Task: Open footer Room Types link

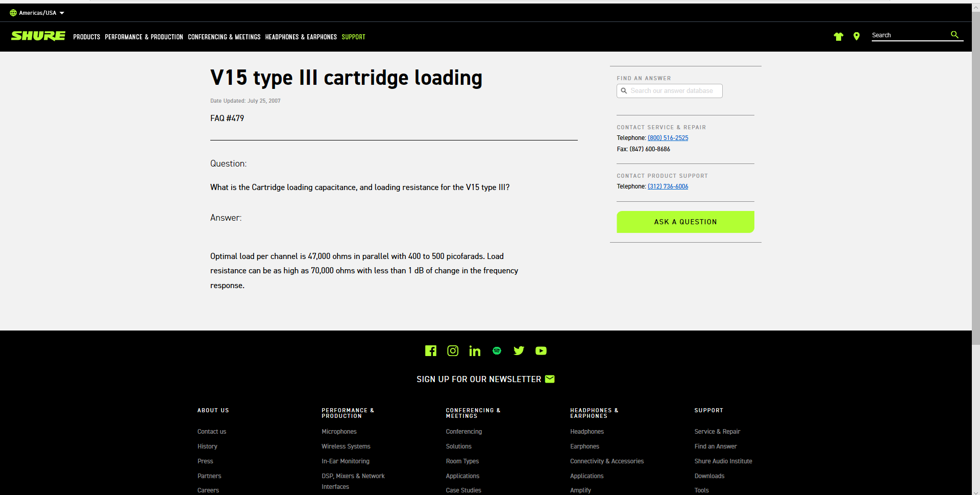Action: click(x=462, y=461)
